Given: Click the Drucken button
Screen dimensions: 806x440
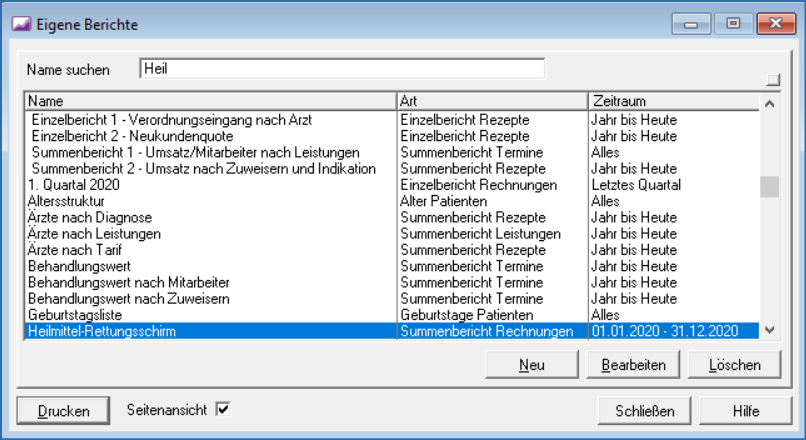Looking at the screenshot, I should click(63, 411).
